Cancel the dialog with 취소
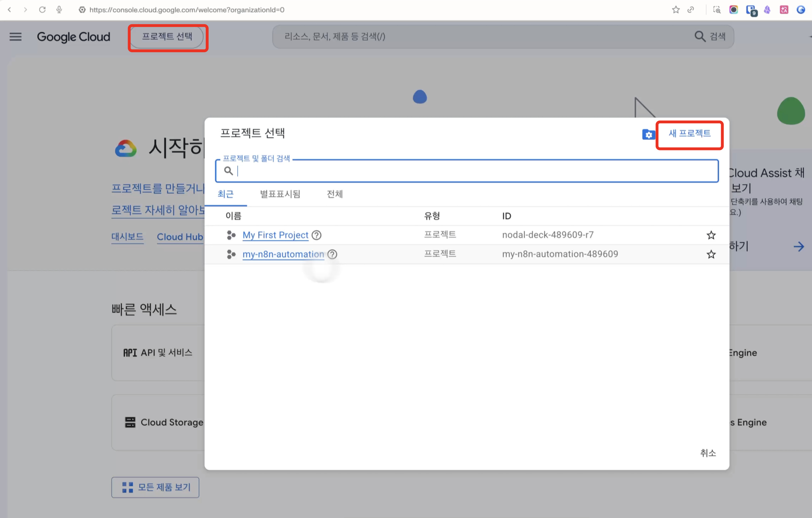This screenshot has height=518, width=812. coord(708,453)
